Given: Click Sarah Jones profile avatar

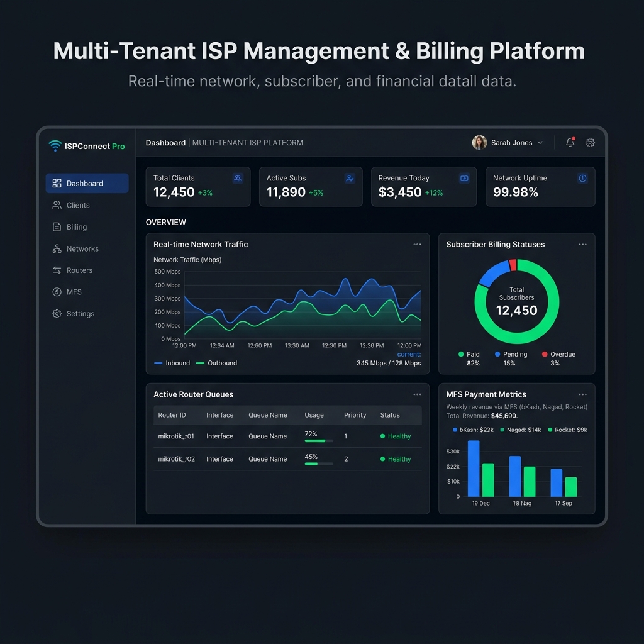Looking at the screenshot, I should point(479,143).
